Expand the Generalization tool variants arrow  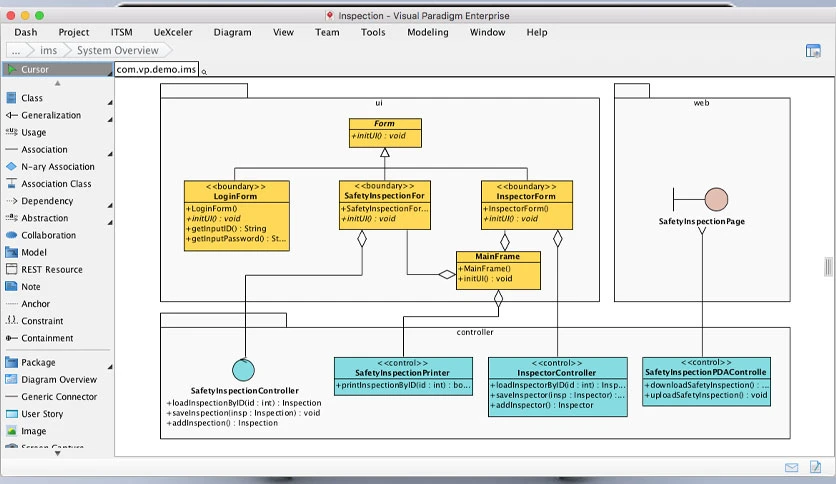pos(110,119)
